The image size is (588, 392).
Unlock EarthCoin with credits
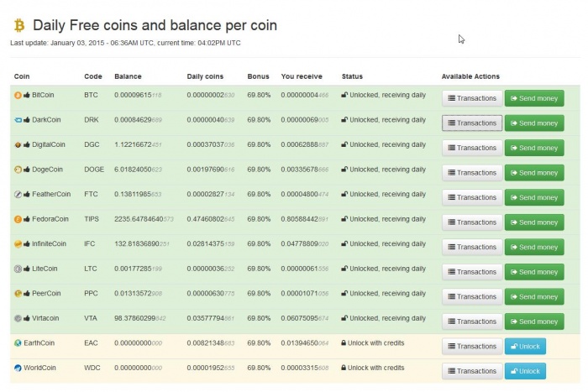click(525, 346)
